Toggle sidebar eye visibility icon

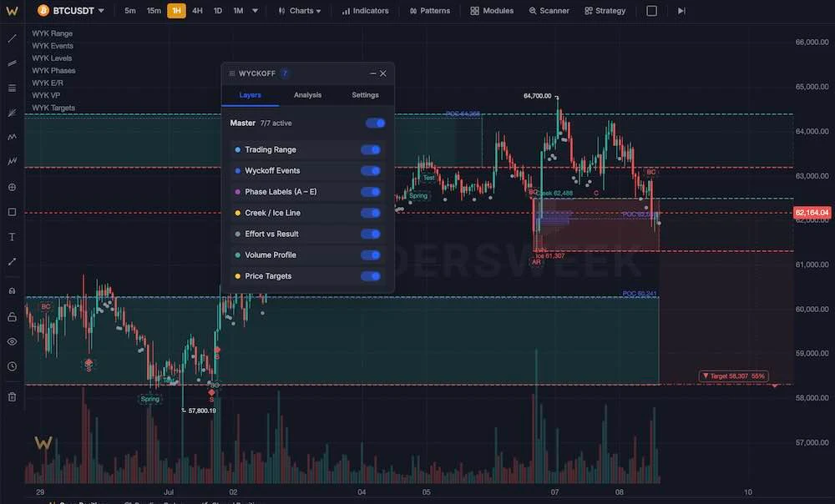pyautogui.click(x=12, y=341)
